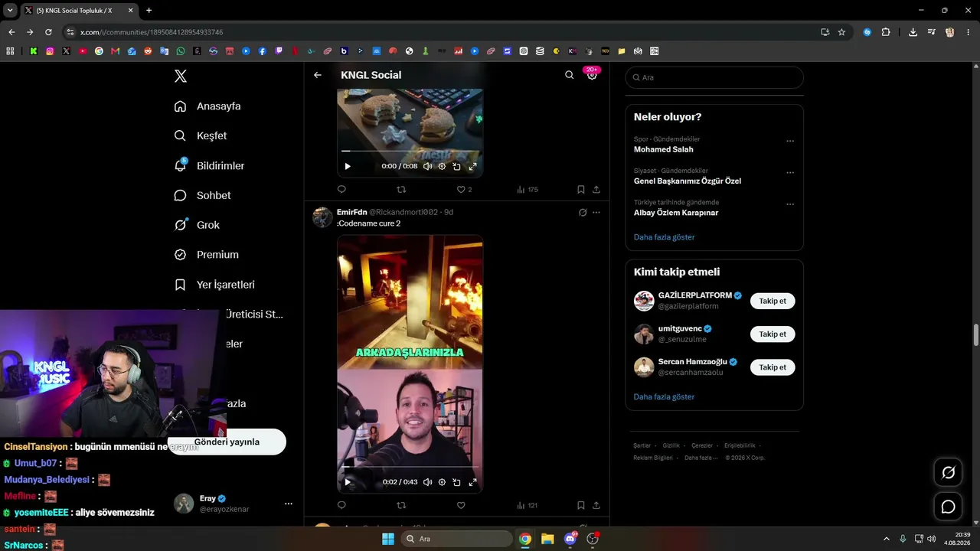Open EmirFdn's profile avatar
The image size is (980, 551).
tap(322, 217)
